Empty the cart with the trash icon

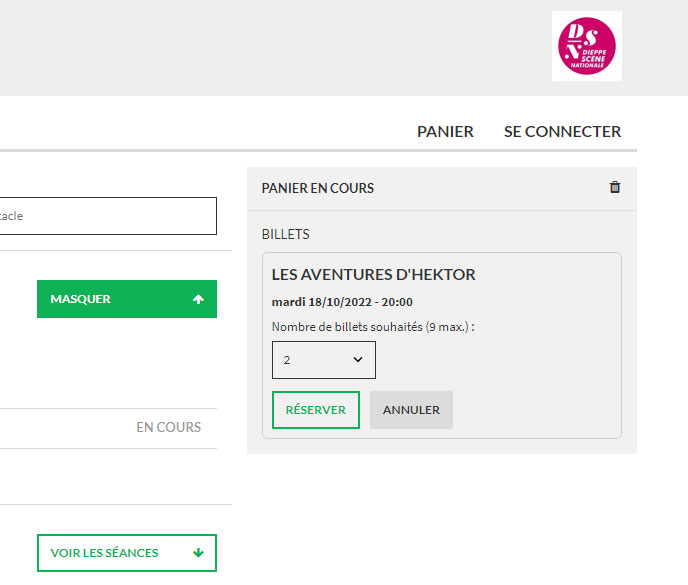pos(615,187)
